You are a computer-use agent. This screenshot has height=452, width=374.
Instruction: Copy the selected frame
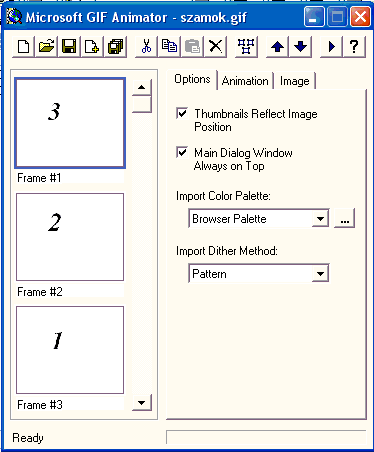(169, 47)
